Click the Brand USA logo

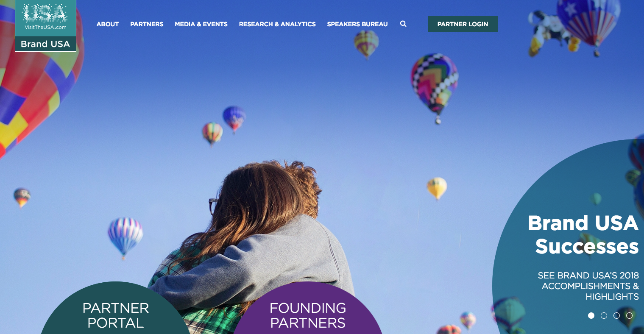pyautogui.click(x=45, y=25)
